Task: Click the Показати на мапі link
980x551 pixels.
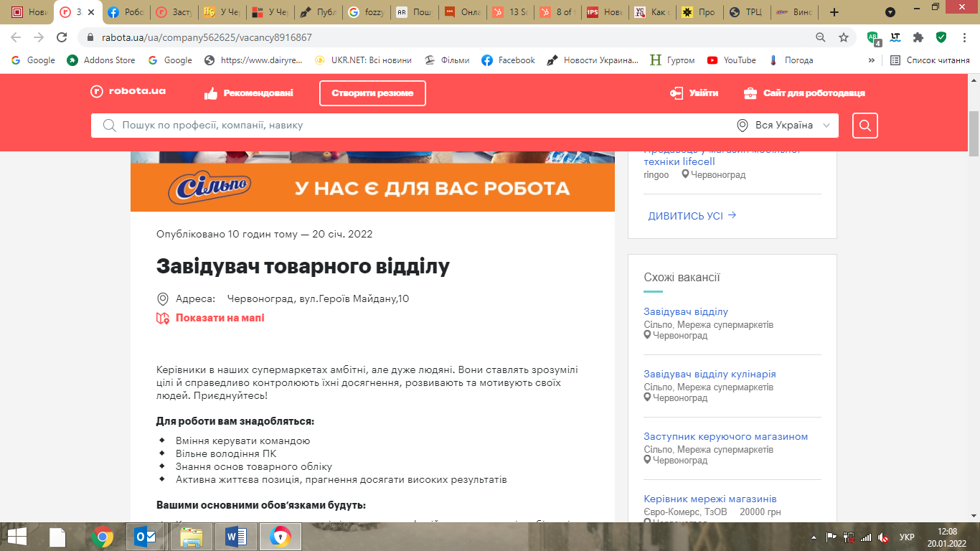Action: (220, 318)
